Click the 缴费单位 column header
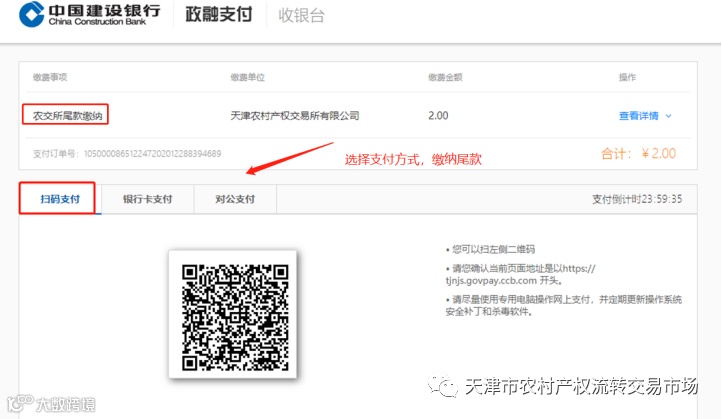The width and height of the screenshot is (722, 419). [x=248, y=77]
